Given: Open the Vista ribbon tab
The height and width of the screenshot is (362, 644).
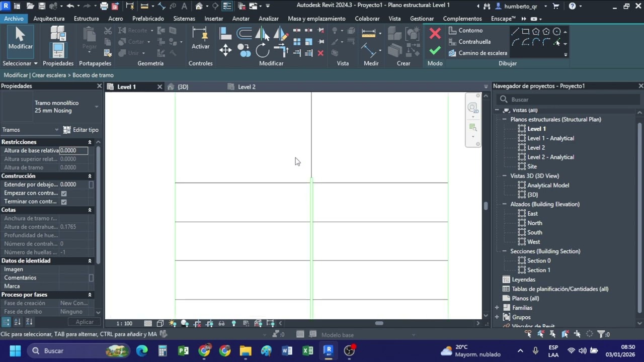Looking at the screenshot, I should pos(394,19).
